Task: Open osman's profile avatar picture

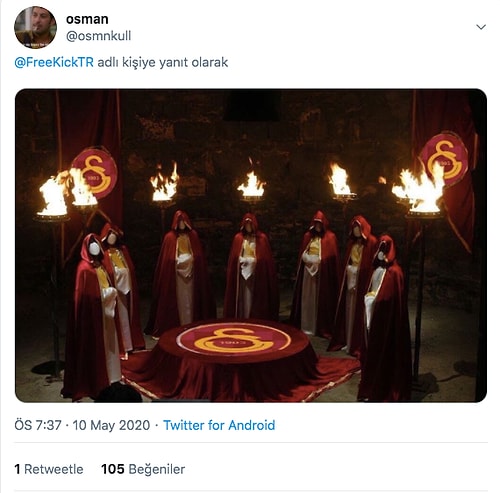Action: tap(35, 27)
